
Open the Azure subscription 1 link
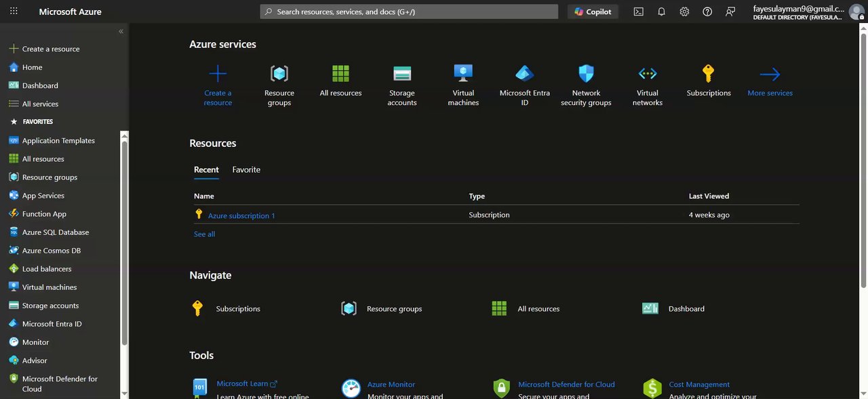click(241, 215)
